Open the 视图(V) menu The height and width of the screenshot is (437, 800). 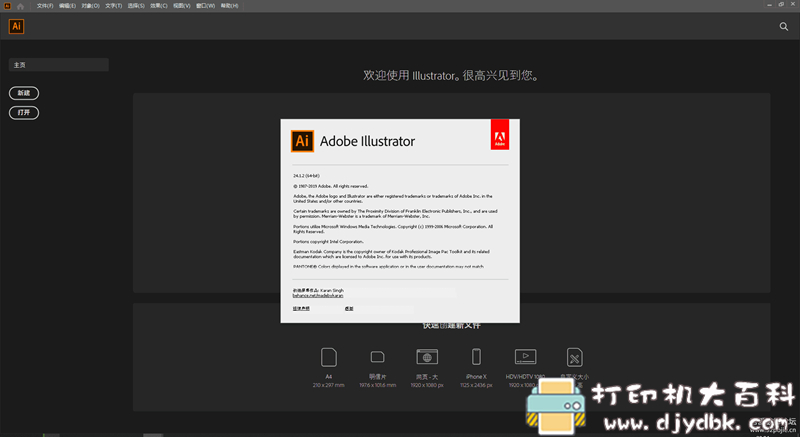(x=182, y=6)
